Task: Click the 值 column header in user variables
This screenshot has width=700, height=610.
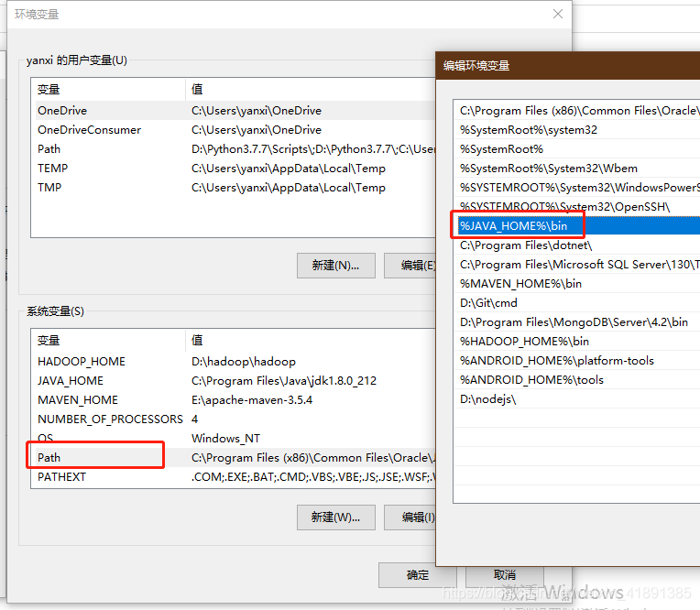Action: point(311,90)
